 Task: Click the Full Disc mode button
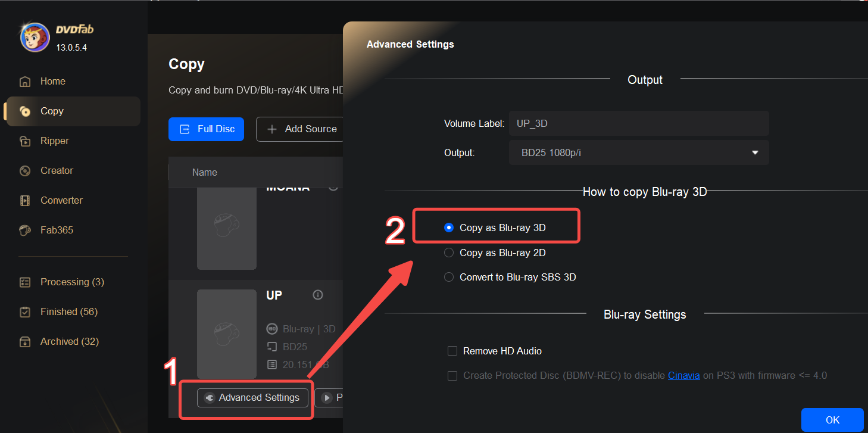[x=206, y=129]
